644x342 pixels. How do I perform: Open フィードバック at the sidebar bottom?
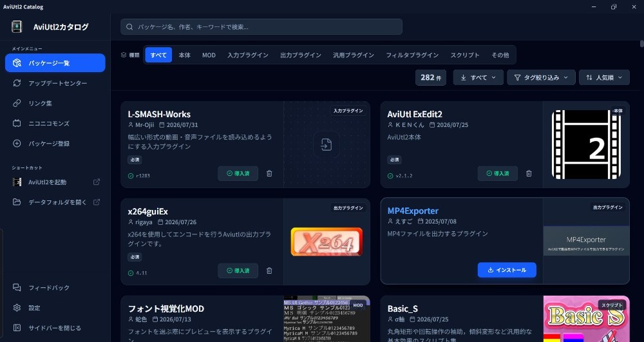point(55,287)
